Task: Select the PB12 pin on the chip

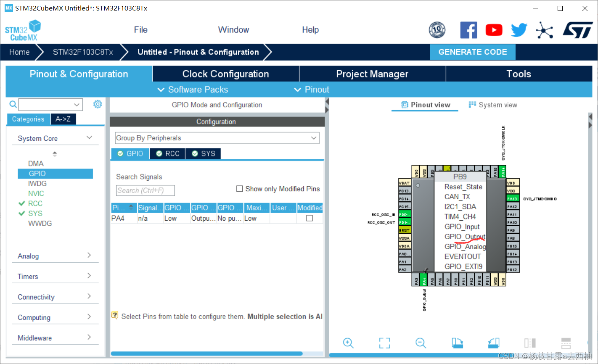Action: [513, 269]
